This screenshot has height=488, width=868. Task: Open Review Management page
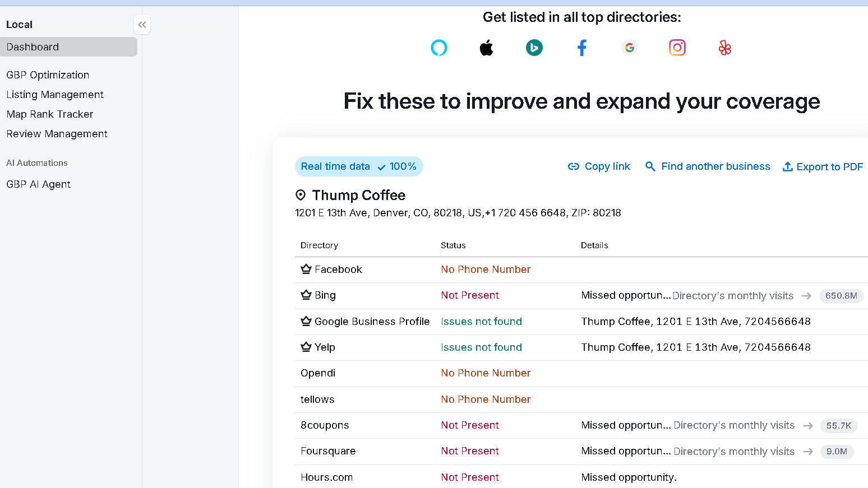57,134
